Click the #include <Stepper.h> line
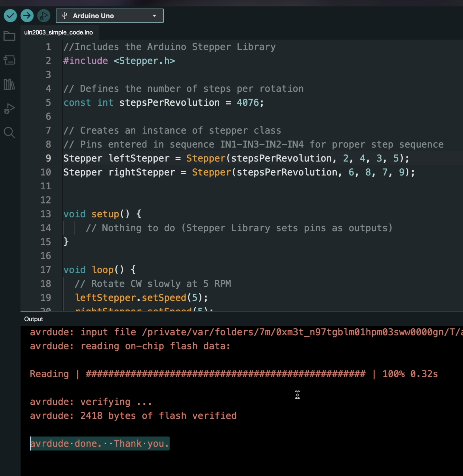 coord(119,61)
